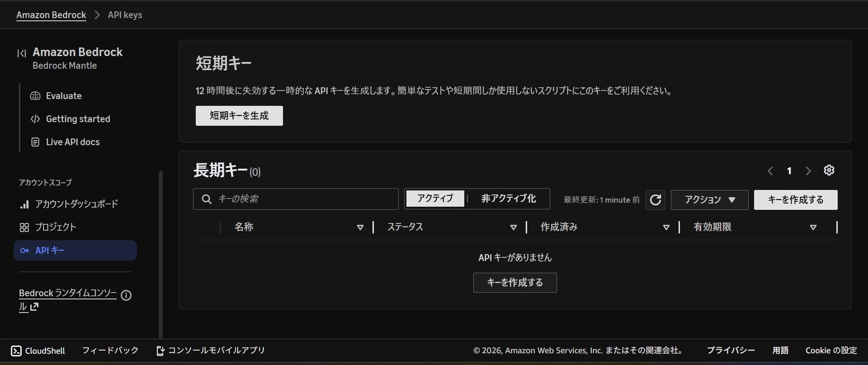Image resolution: width=868 pixels, height=365 pixels.
Task: Click the ステータス column header
Action: click(405, 227)
